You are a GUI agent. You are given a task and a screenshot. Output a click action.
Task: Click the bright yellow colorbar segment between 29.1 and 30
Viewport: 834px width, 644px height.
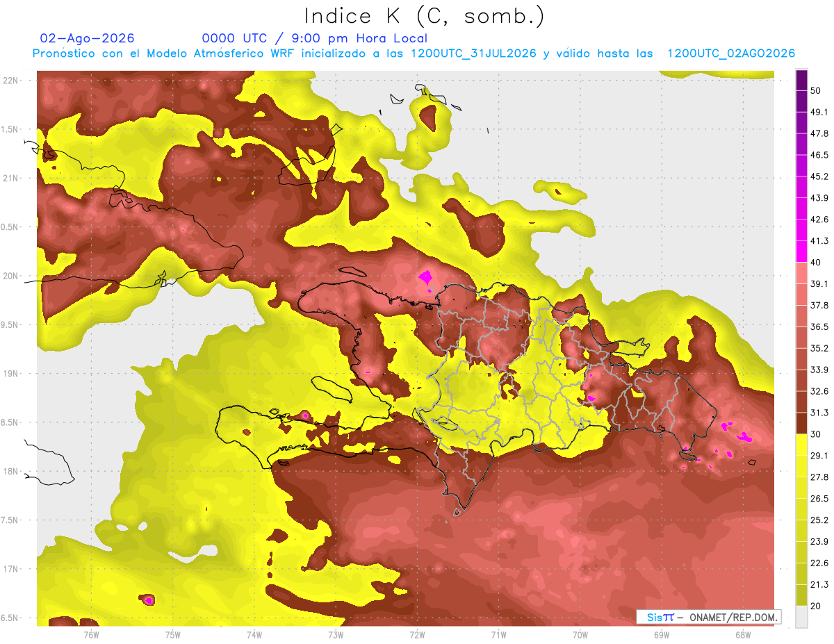pos(801,445)
